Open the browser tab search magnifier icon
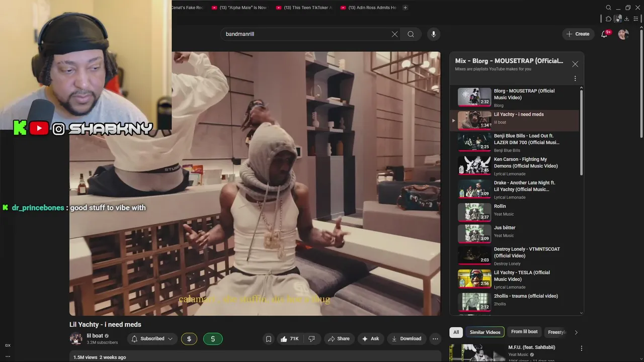This screenshot has width=644, height=362. [x=608, y=8]
